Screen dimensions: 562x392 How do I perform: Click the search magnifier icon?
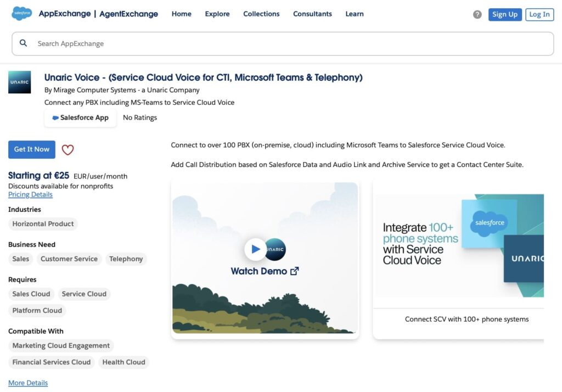(23, 43)
